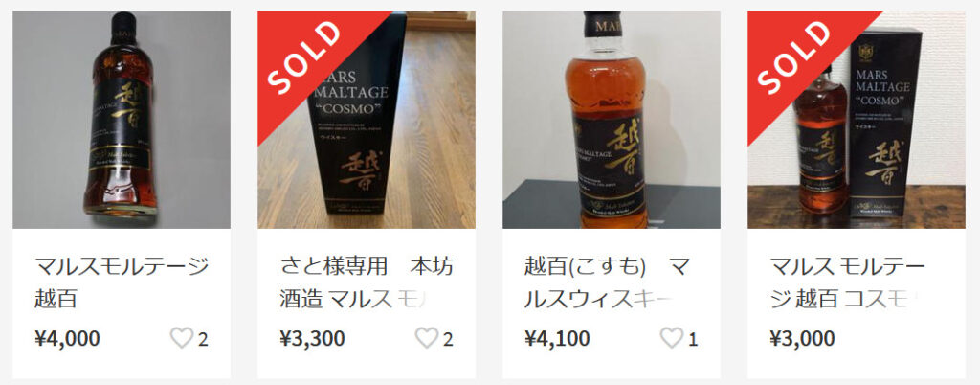Click like count on ¥3,300 listing
This screenshot has width=980, height=385.
[x=448, y=339]
